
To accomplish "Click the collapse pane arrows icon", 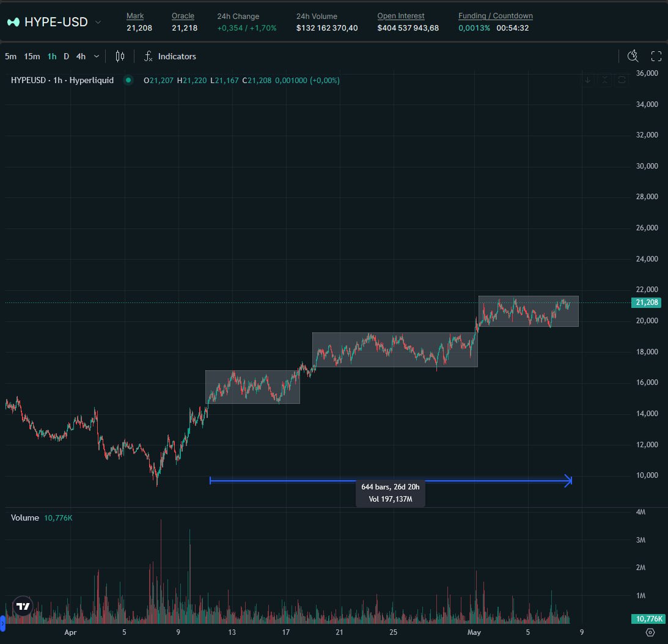I will click(604, 80).
